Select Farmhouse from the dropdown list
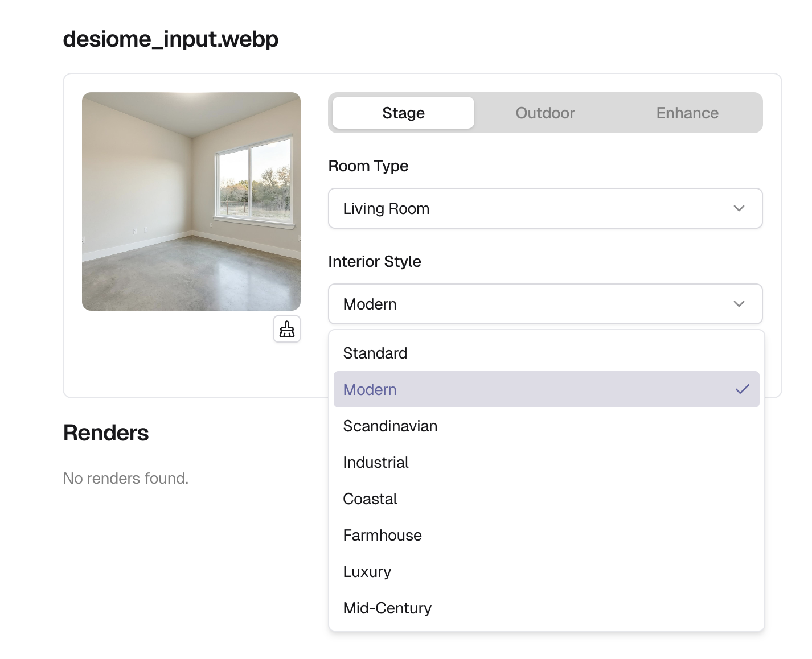The height and width of the screenshot is (659, 812). point(382,535)
